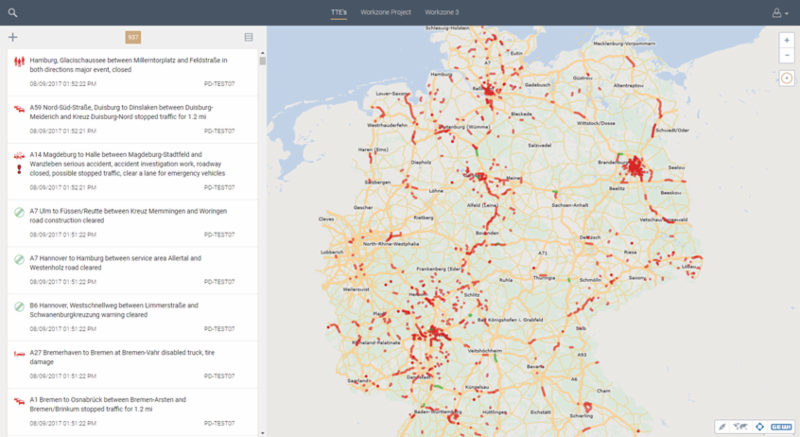Click the 937 event count badge
The image size is (800, 437).
[x=132, y=37]
